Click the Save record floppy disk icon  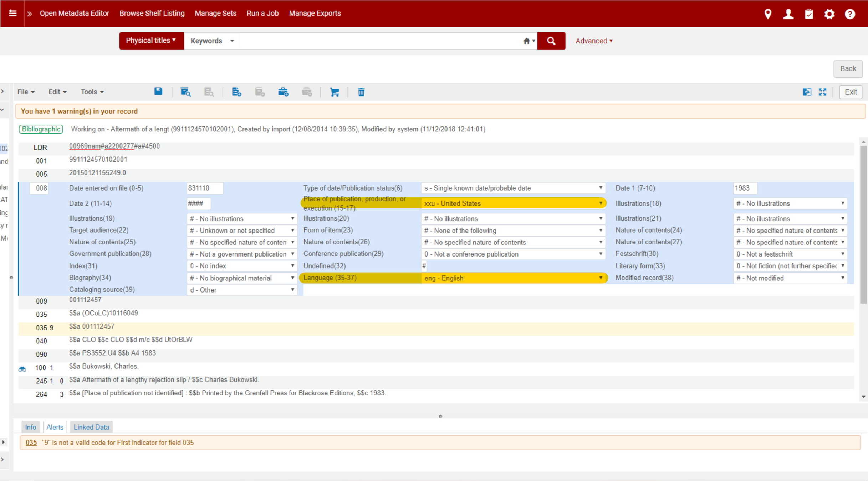[158, 92]
